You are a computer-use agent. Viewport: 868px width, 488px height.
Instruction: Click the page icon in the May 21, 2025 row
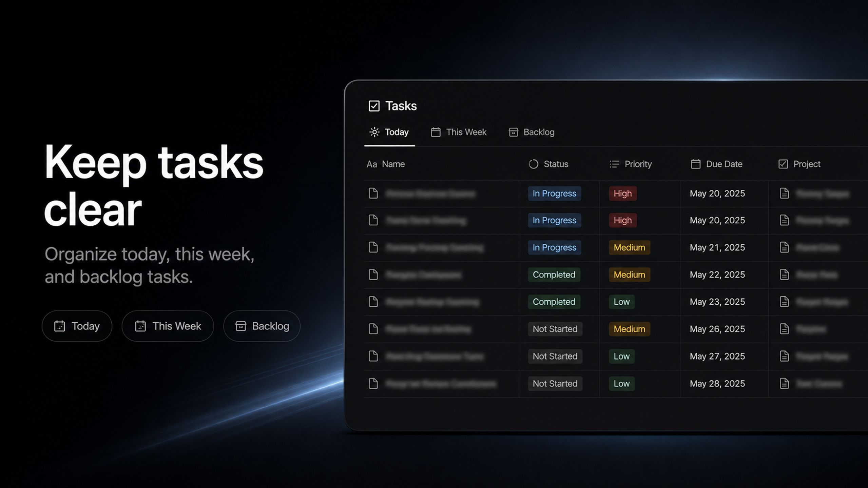tap(373, 247)
